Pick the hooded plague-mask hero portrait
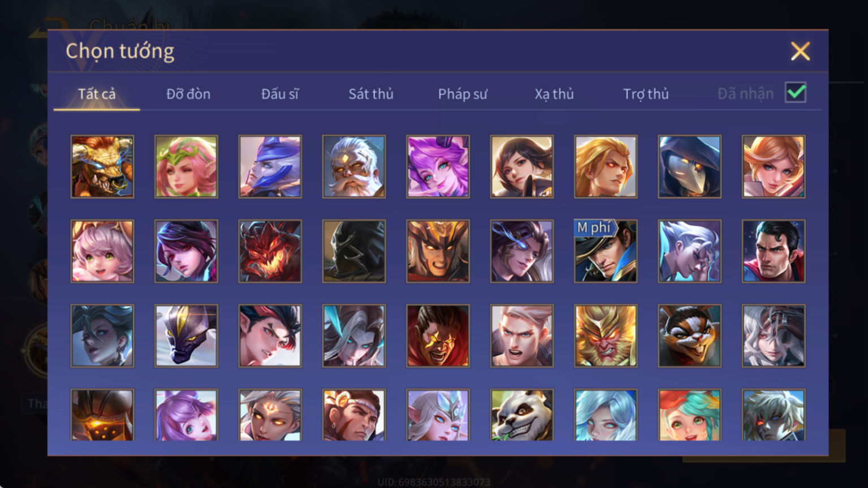The image size is (868, 488). pyautogui.click(x=689, y=166)
